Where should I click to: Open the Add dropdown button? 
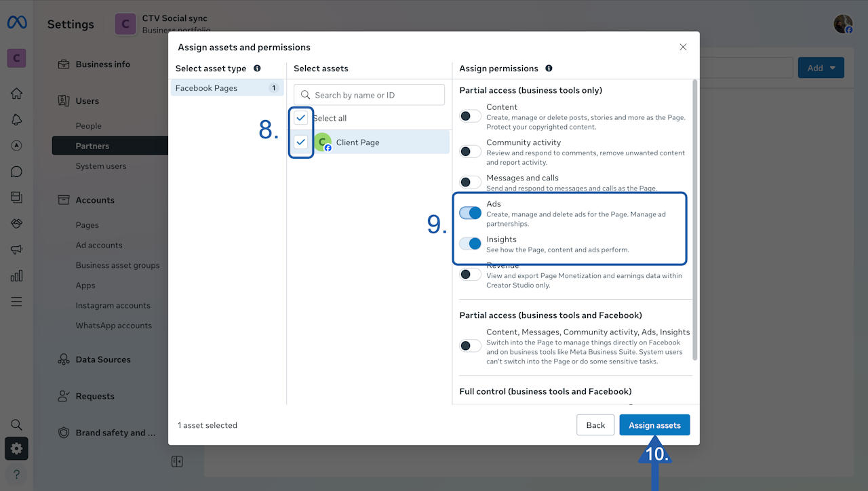pyautogui.click(x=821, y=68)
